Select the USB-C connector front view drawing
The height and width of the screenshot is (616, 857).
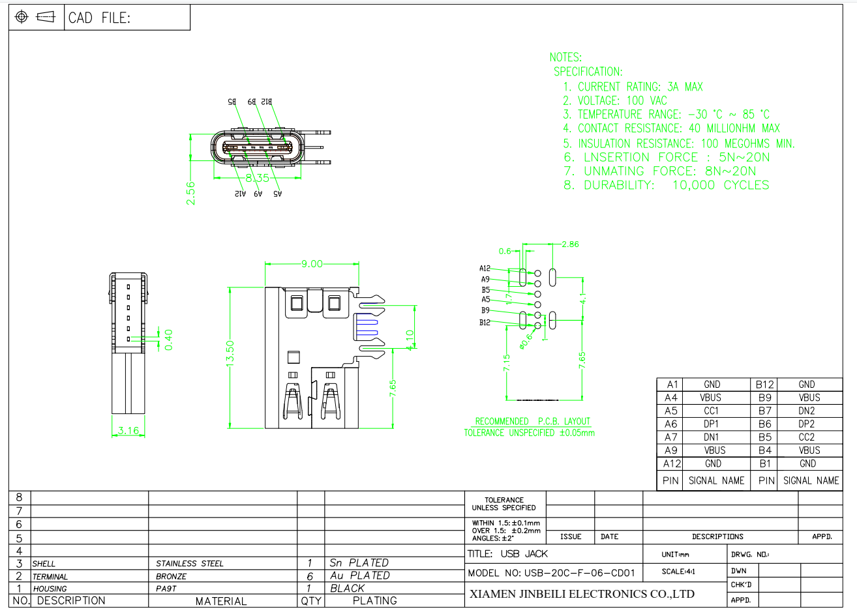[258, 148]
